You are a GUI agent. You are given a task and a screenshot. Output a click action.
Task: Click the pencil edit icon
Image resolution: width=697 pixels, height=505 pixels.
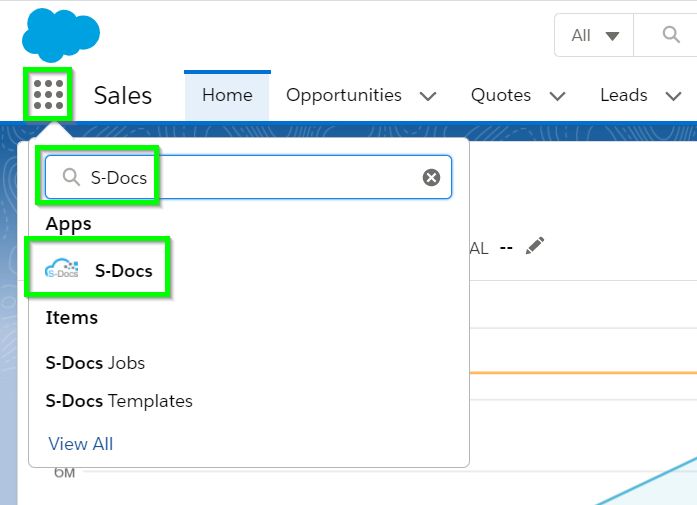(535, 246)
